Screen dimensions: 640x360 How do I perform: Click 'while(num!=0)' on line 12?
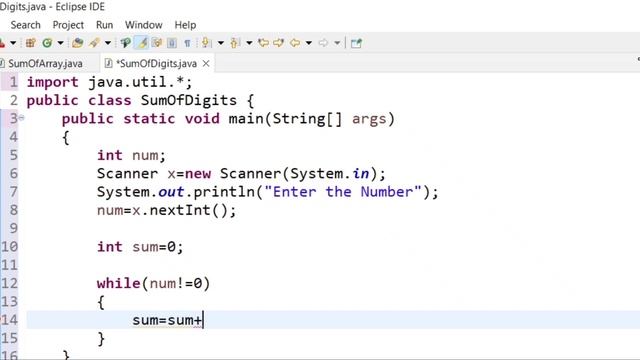[153, 283]
